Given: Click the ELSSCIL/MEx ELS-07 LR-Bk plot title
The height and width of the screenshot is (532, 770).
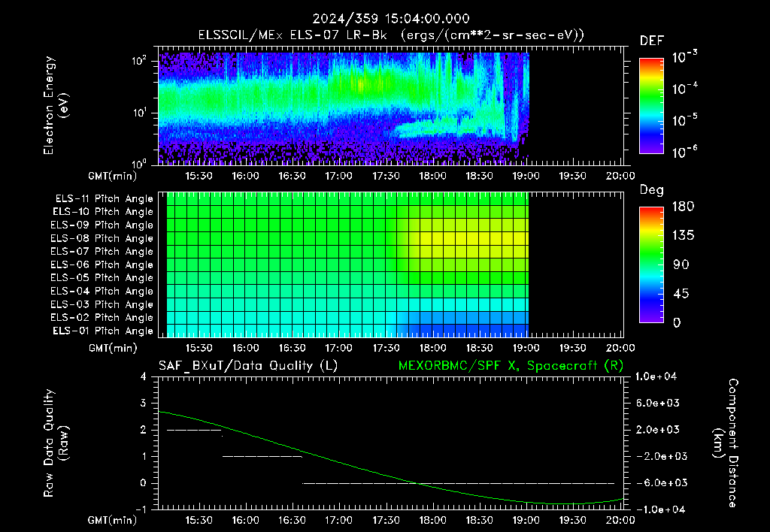Looking at the screenshot, I should (391, 35).
